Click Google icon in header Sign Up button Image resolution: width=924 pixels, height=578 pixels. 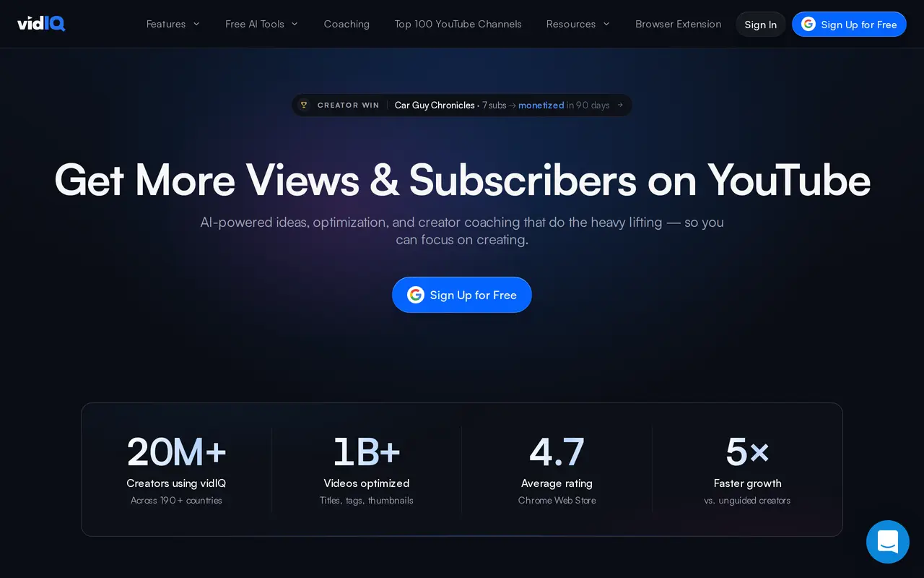808,24
